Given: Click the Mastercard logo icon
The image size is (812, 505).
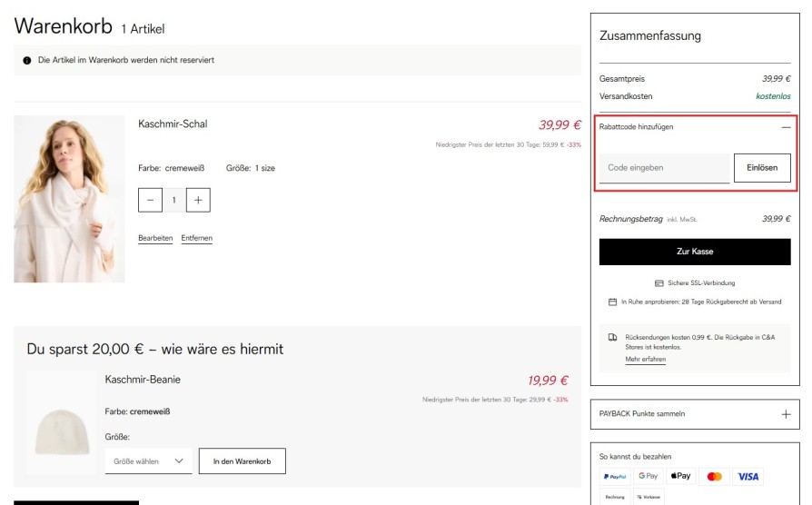Looking at the screenshot, I should tap(715, 476).
